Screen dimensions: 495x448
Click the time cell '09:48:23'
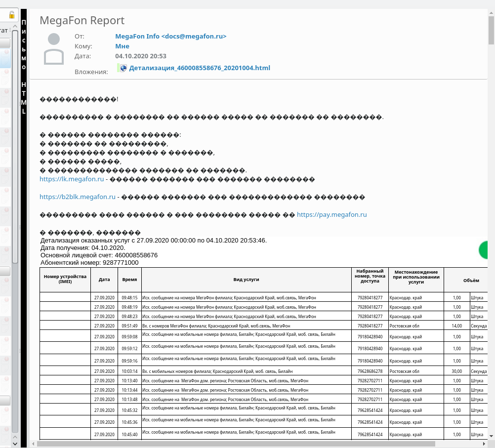[129, 316]
